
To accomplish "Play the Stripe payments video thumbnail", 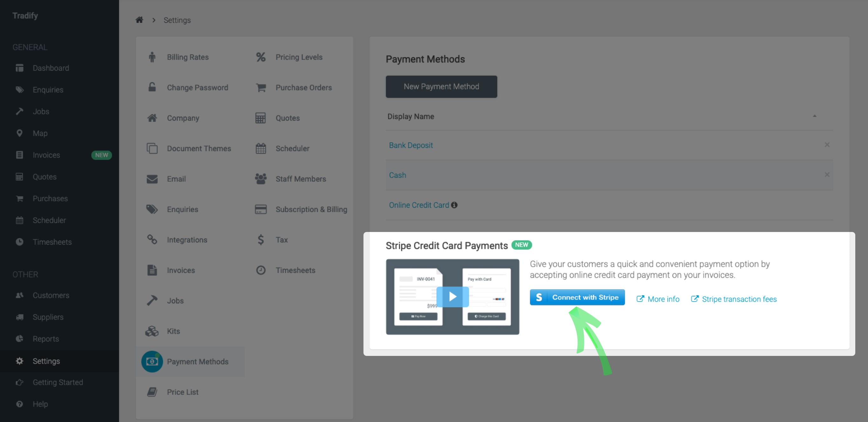I will tap(452, 296).
